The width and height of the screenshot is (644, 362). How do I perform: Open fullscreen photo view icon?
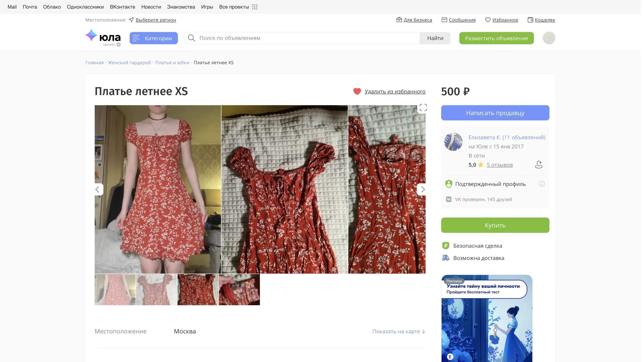pos(423,108)
